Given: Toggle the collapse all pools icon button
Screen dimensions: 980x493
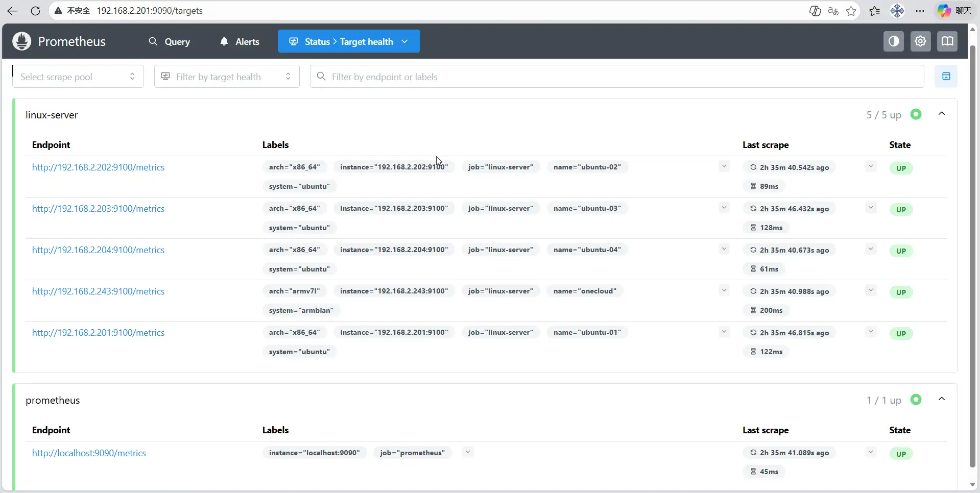Looking at the screenshot, I should tap(946, 77).
